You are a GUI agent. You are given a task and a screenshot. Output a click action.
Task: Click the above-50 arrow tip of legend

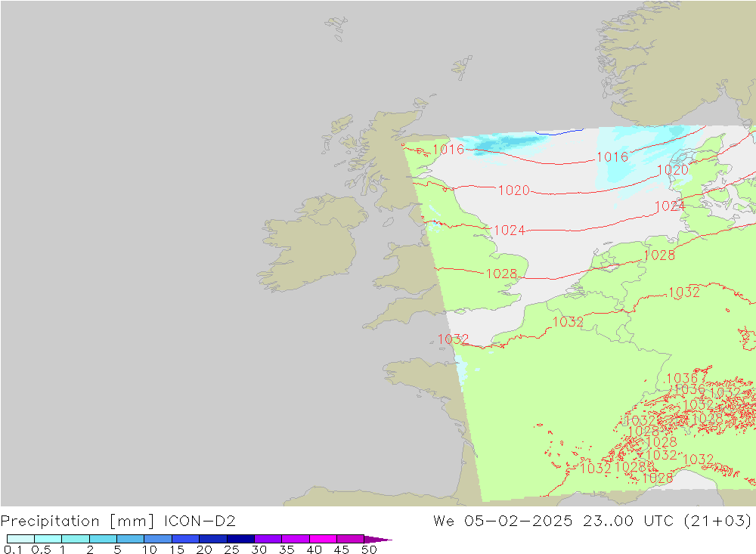[378, 539]
